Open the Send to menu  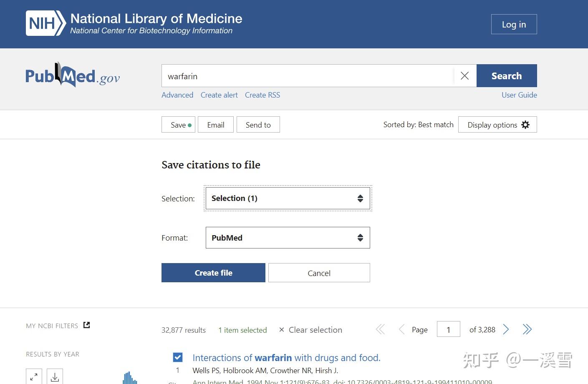tap(258, 125)
